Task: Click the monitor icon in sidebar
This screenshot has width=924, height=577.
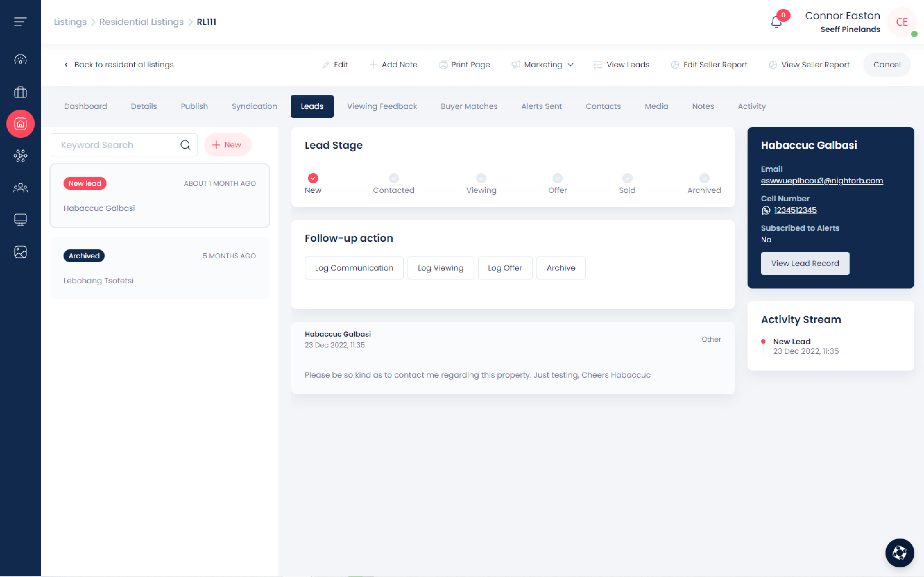Action: pos(20,220)
